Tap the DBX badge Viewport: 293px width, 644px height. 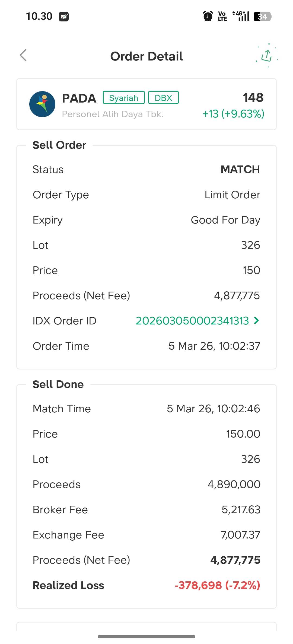pyautogui.click(x=163, y=98)
